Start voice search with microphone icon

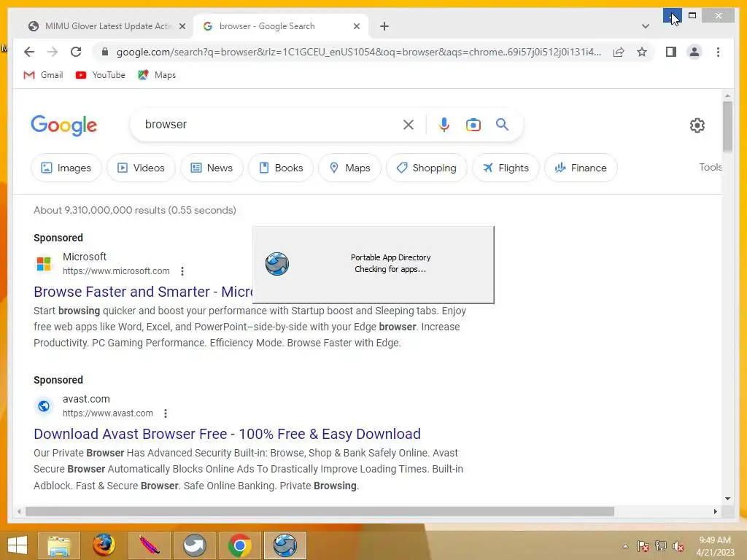click(x=444, y=125)
